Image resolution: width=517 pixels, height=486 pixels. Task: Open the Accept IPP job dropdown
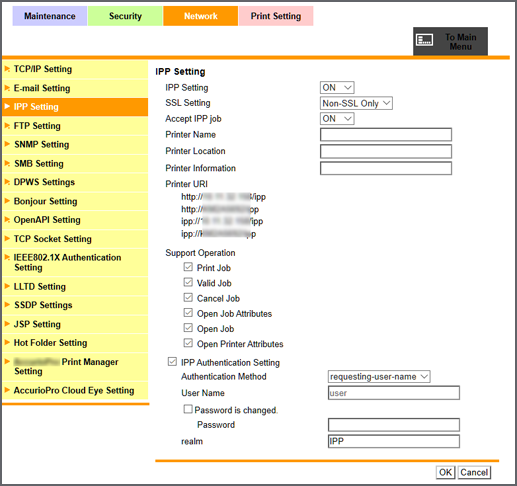tap(337, 119)
